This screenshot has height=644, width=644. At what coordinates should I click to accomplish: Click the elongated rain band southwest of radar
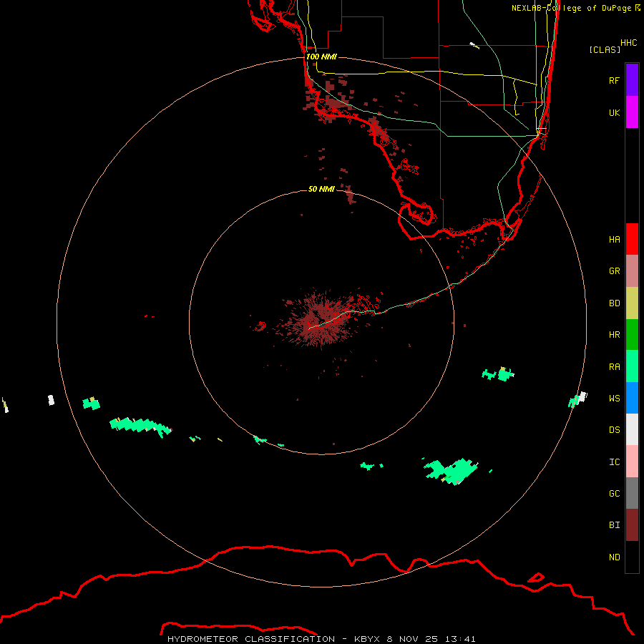click(x=140, y=426)
